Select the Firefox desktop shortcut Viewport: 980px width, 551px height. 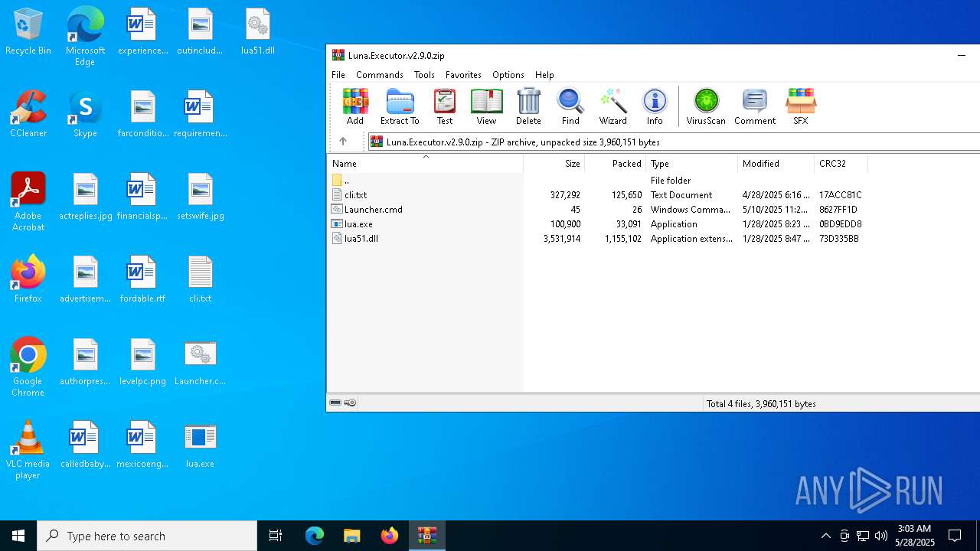[28, 279]
